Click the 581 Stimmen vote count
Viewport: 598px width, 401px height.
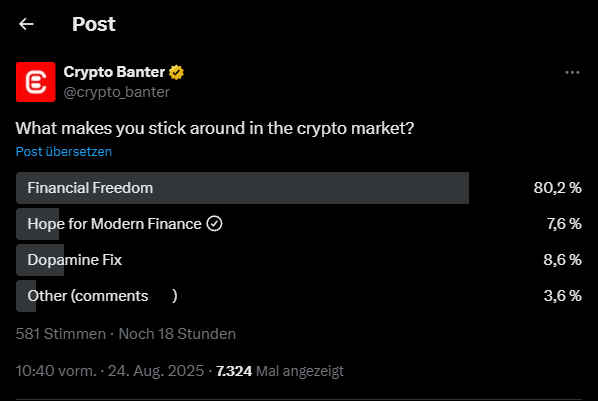(x=61, y=334)
